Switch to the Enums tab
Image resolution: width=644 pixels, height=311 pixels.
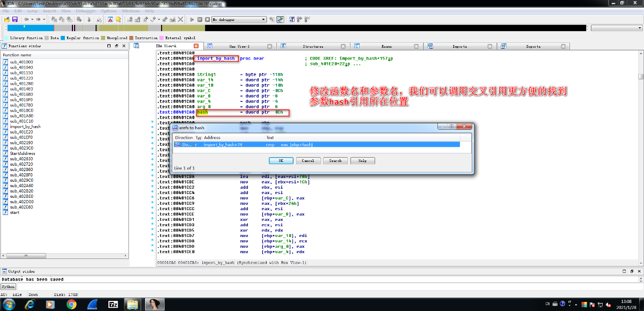point(386,47)
